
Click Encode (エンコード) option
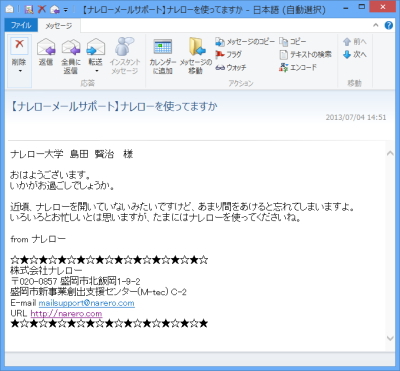[298, 67]
